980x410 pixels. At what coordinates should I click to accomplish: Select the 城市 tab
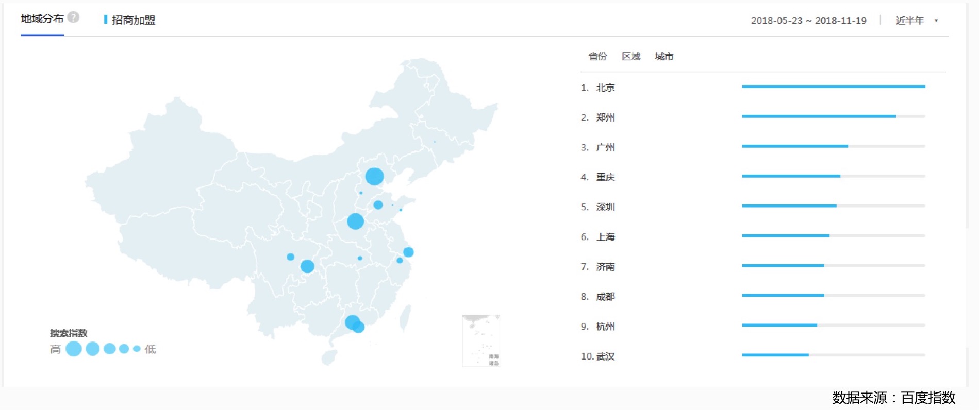pyautogui.click(x=664, y=57)
